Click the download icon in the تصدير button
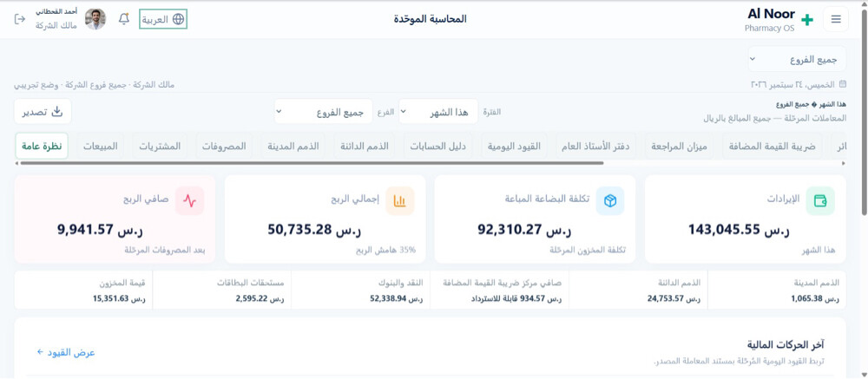 click(x=57, y=111)
